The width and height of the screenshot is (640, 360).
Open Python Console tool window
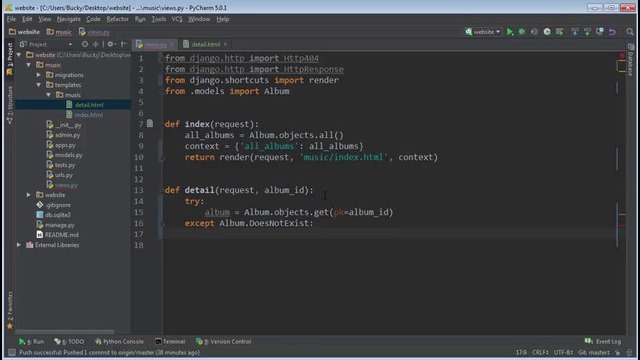(x=119, y=341)
